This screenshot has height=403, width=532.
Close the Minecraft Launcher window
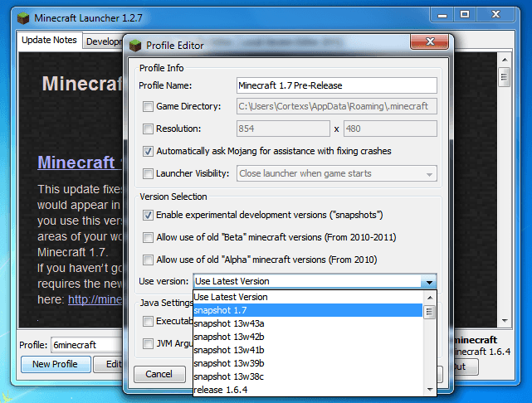coord(496,15)
